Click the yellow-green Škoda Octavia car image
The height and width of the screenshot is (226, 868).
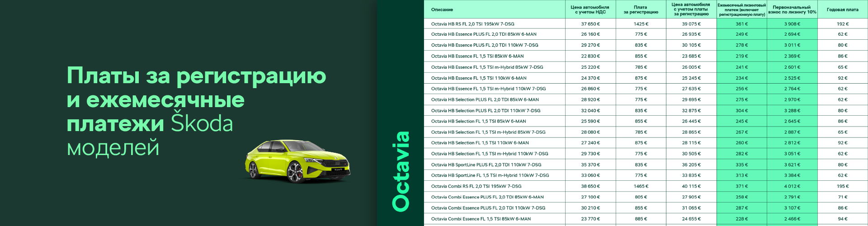[298, 161]
